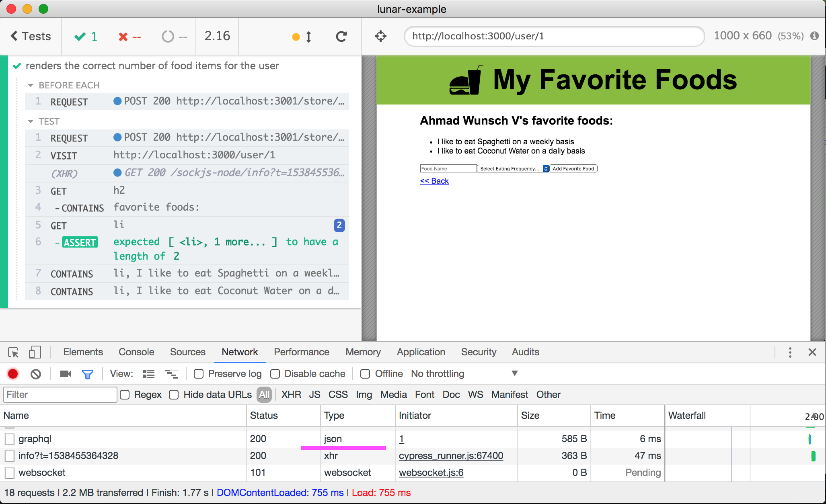Image resolution: width=826 pixels, height=504 pixels.
Task: Toggle the network filter funnel icon
Action: tap(87, 374)
